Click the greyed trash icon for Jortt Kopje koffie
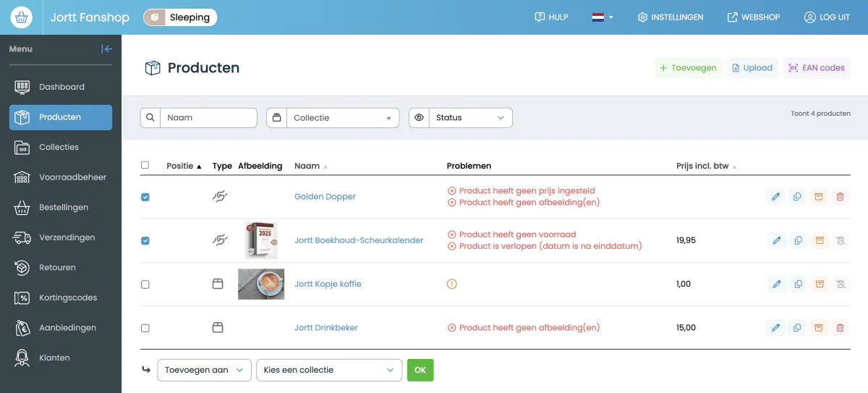Image resolution: width=868 pixels, height=393 pixels. [x=840, y=284]
